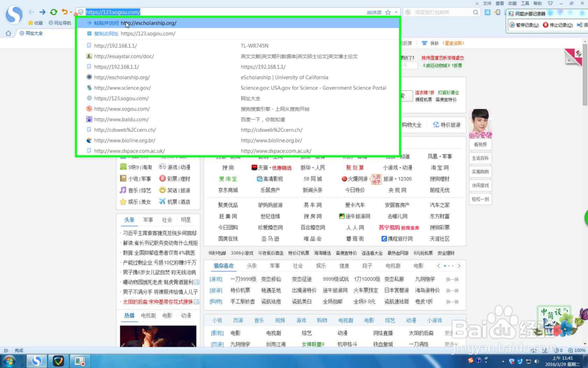Click the 生活百科 sidebar button
Viewport: 588px width, 368px height.
tap(480, 158)
